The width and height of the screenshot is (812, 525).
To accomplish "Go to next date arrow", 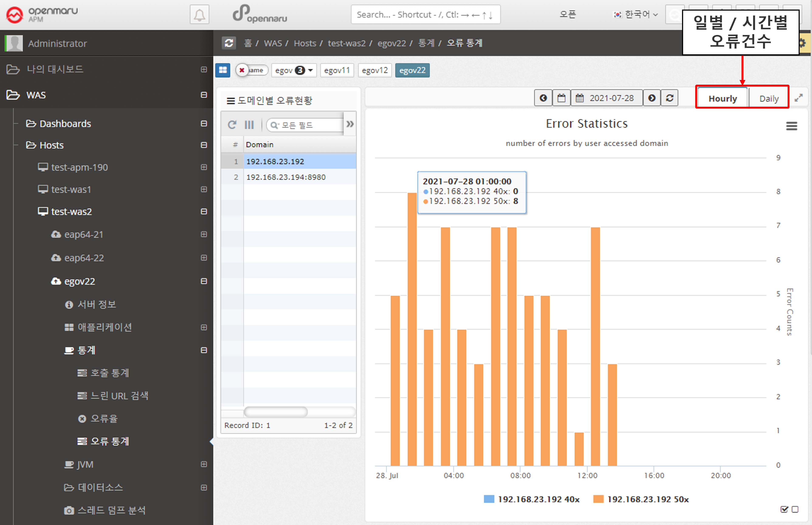I will coord(652,98).
